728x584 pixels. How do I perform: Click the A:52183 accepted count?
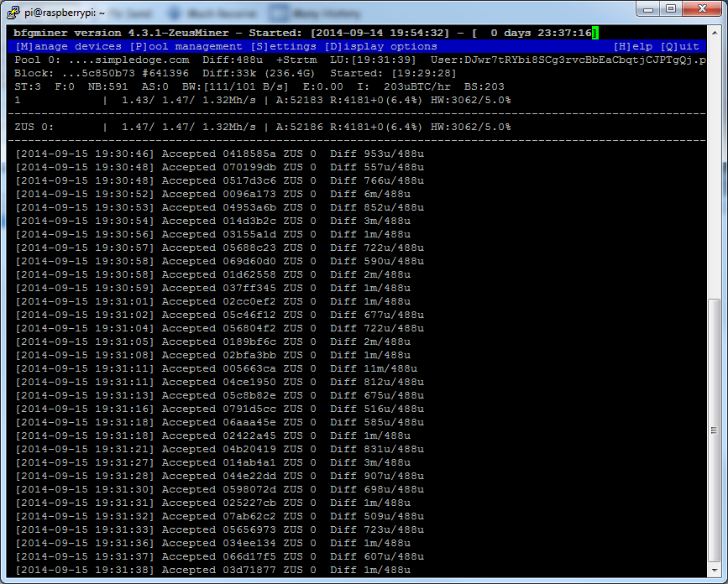pos(300,100)
